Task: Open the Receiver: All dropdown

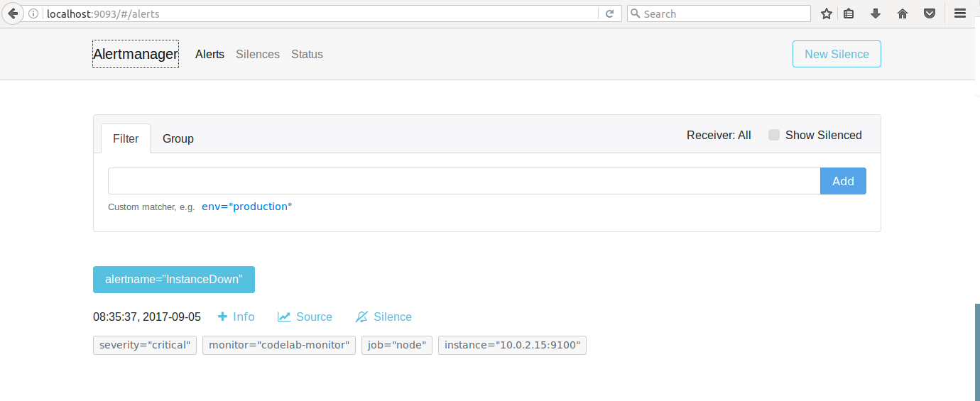Action: tap(719, 135)
